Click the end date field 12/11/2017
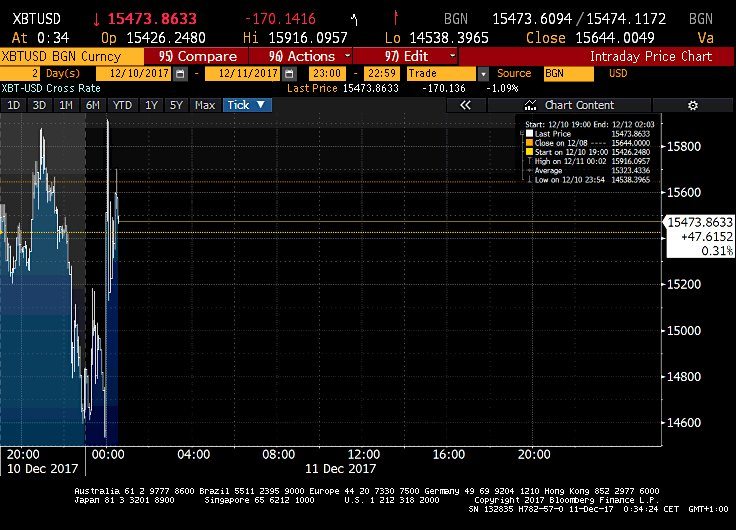Screen dimensions: 736x530 click(x=243, y=74)
